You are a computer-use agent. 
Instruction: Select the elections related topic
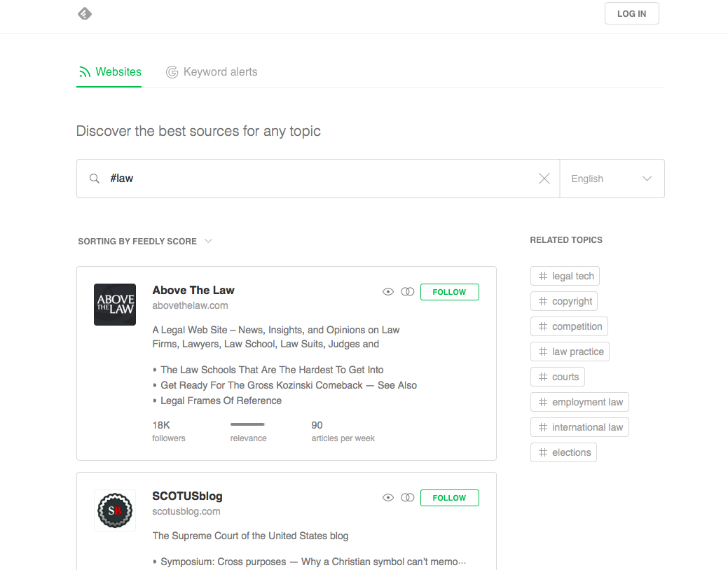(x=563, y=452)
